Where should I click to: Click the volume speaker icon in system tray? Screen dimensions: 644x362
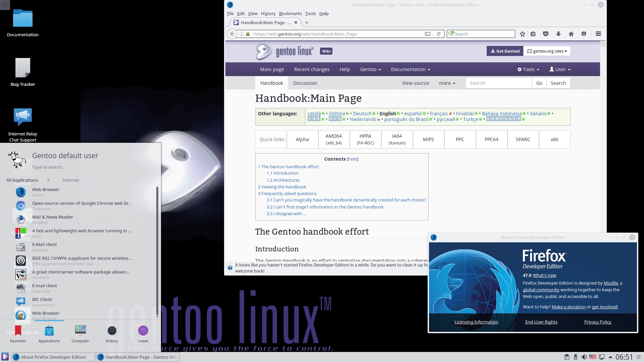pyautogui.click(x=584, y=357)
